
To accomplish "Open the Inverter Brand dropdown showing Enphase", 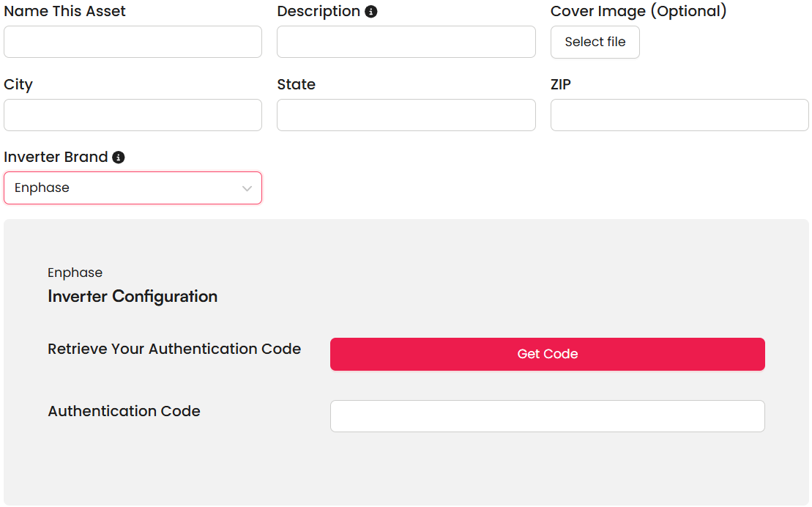I will pos(133,188).
